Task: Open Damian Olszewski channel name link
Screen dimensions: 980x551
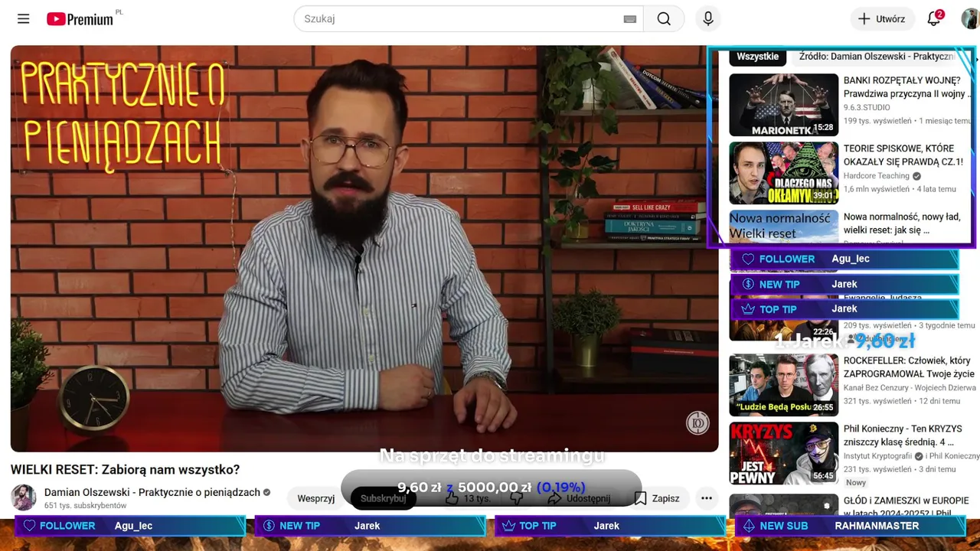Action: (152, 492)
